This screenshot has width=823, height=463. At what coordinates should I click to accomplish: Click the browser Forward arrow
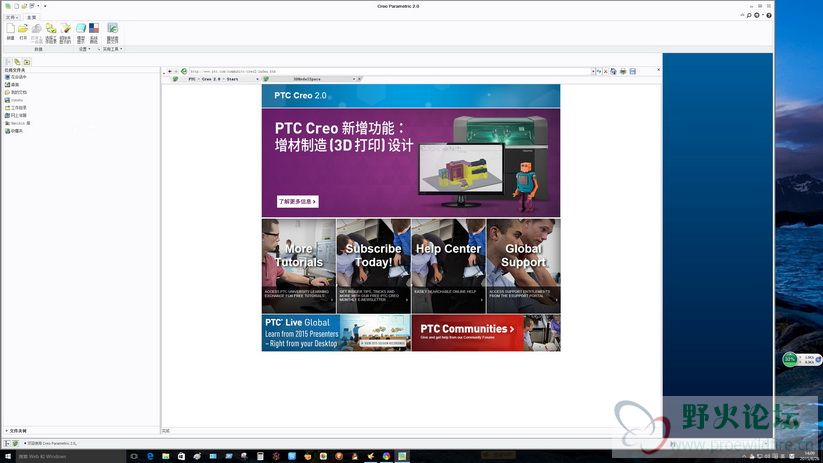click(176, 71)
